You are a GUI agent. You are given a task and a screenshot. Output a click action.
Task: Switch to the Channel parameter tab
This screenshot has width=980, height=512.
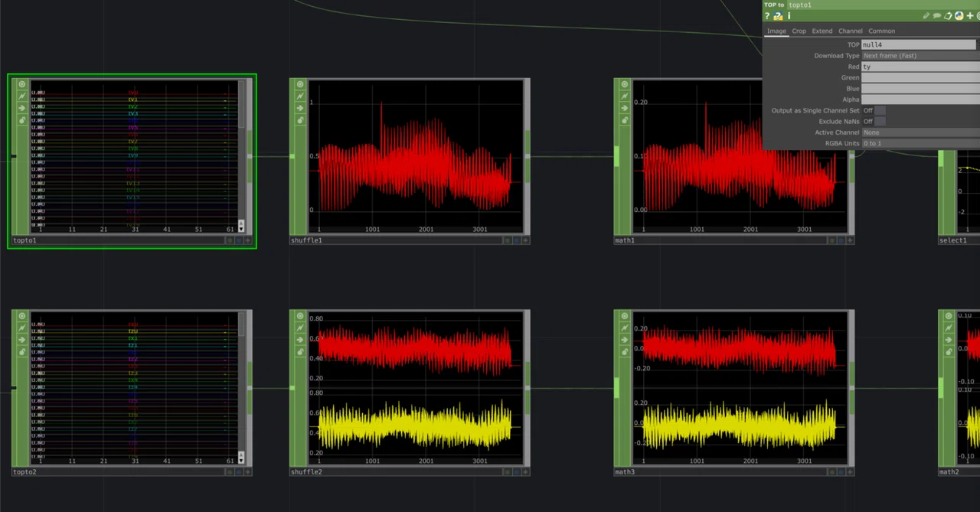[850, 31]
